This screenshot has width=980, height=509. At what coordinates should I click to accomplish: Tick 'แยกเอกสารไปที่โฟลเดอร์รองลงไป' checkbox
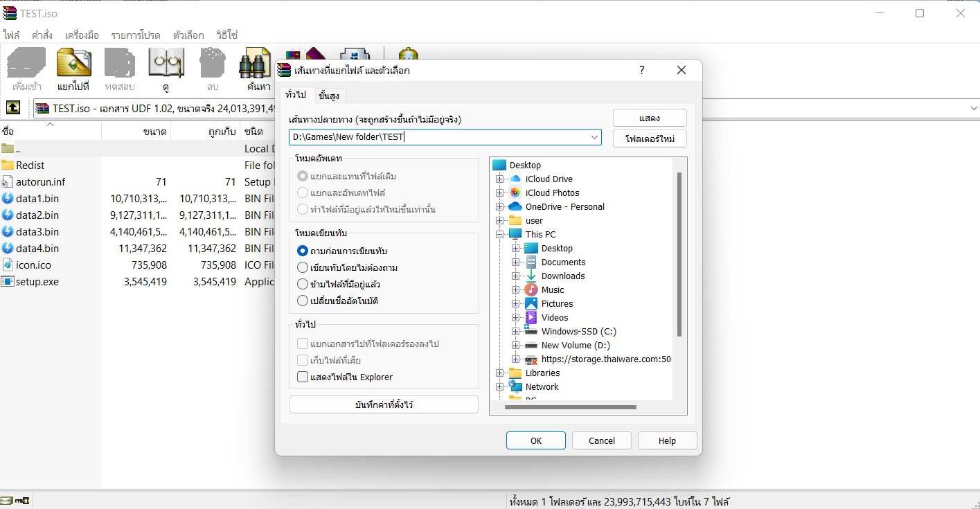coord(303,343)
